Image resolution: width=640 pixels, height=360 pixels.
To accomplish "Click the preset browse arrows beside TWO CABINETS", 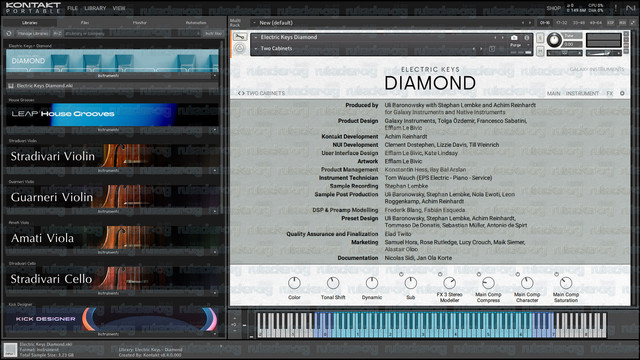I will (x=241, y=93).
